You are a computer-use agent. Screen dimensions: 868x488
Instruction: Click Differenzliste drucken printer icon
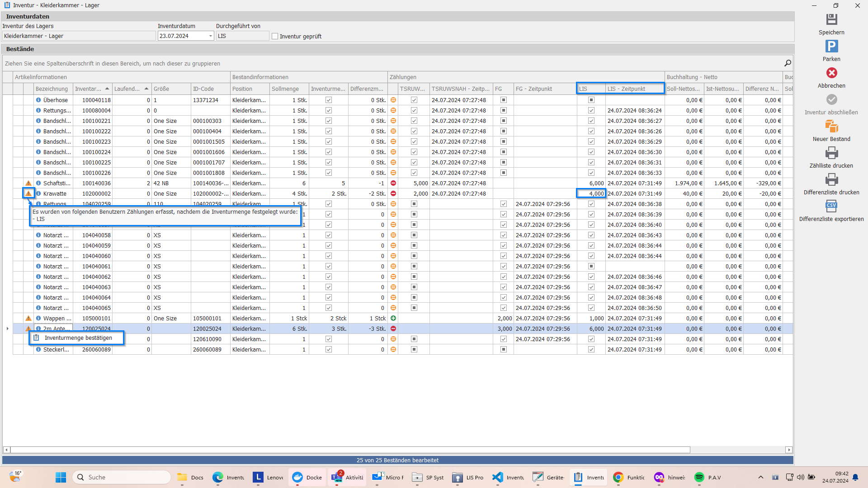tap(831, 180)
